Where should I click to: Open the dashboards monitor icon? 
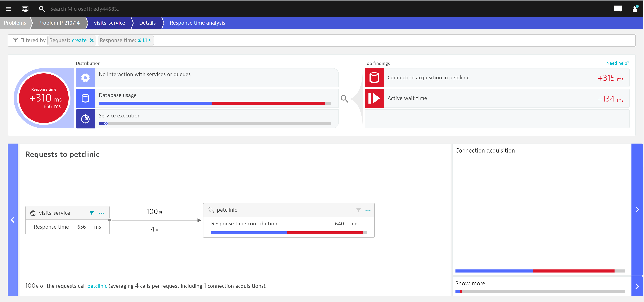25,9
